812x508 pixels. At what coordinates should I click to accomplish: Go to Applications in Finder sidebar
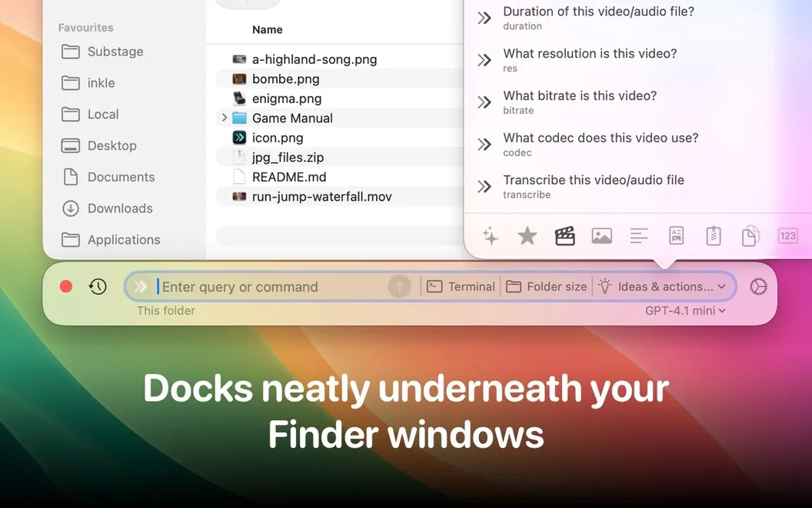click(111, 240)
